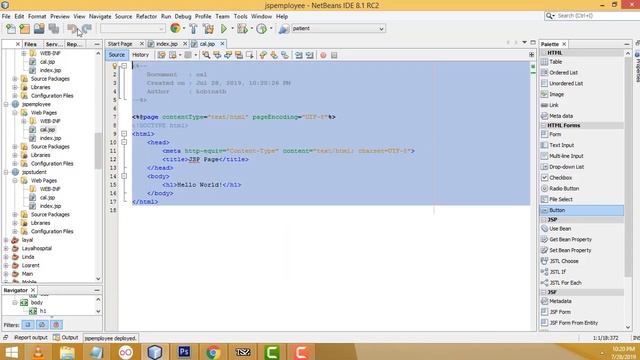Click the Debug Project toolbar icon
The image size is (640, 360).
242,29
